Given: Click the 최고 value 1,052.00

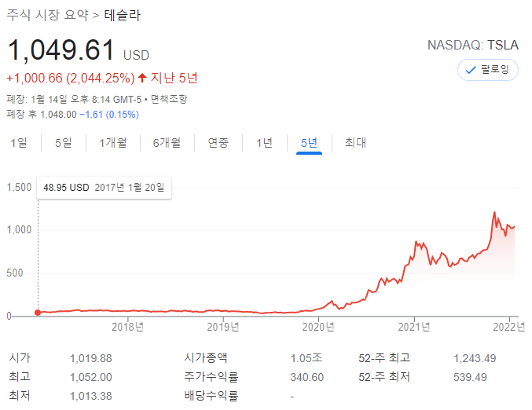Looking at the screenshot, I should 91,377.
